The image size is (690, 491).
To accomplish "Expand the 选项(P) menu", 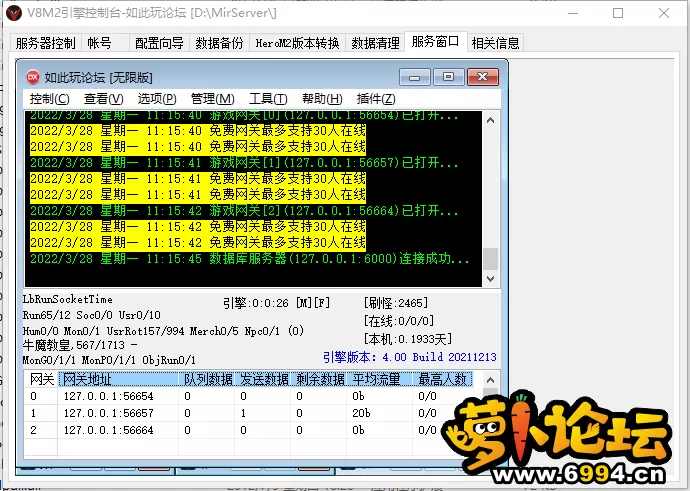I will [x=157, y=99].
